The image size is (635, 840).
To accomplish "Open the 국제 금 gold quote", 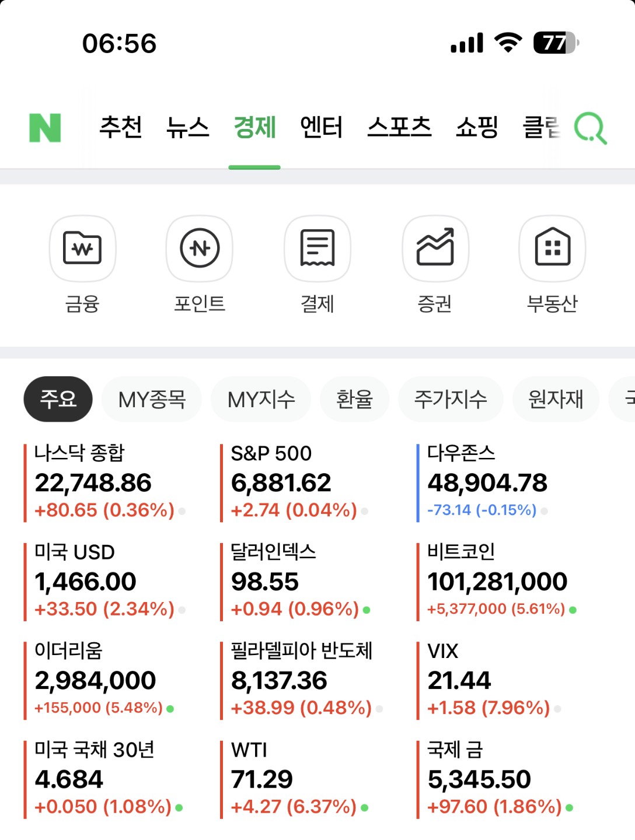I will point(496,779).
